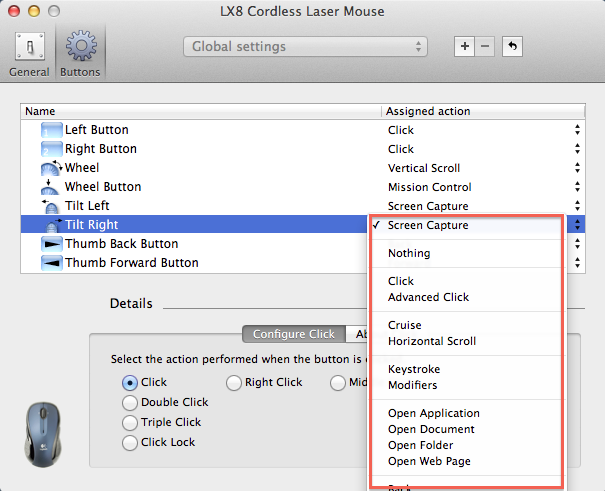Select the Click Lock radio button
This screenshot has width=605, height=491.
pyautogui.click(x=130, y=443)
